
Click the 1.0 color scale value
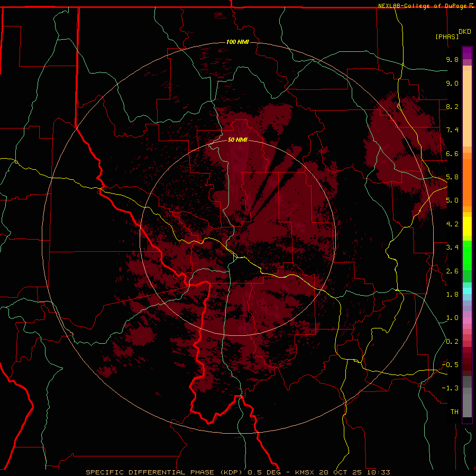click(x=452, y=318)
